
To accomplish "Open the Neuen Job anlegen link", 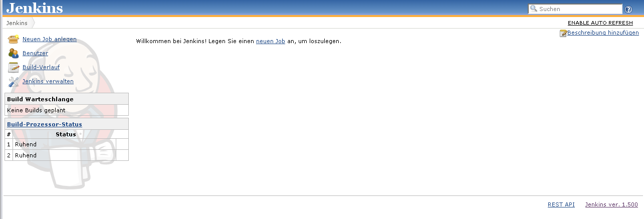I will tap(50, 39).
